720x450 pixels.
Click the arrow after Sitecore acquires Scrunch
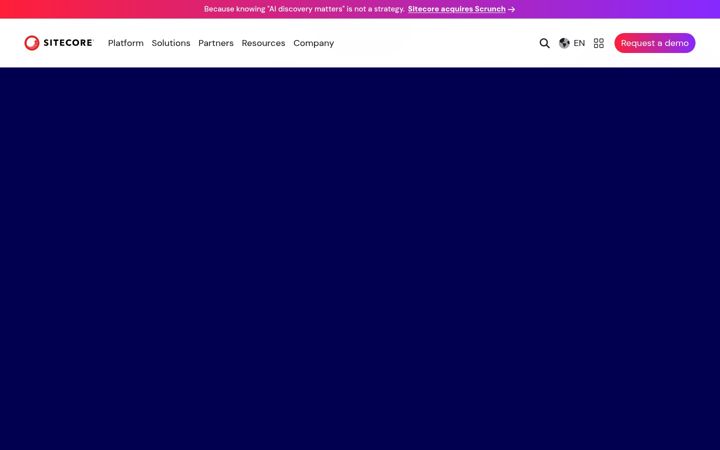point(511,9)
